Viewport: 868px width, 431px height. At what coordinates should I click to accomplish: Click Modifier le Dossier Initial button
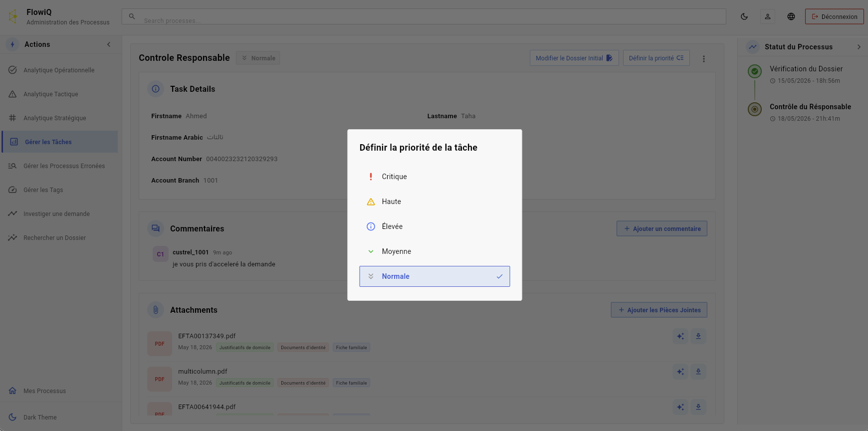click(x=574, y=58)
